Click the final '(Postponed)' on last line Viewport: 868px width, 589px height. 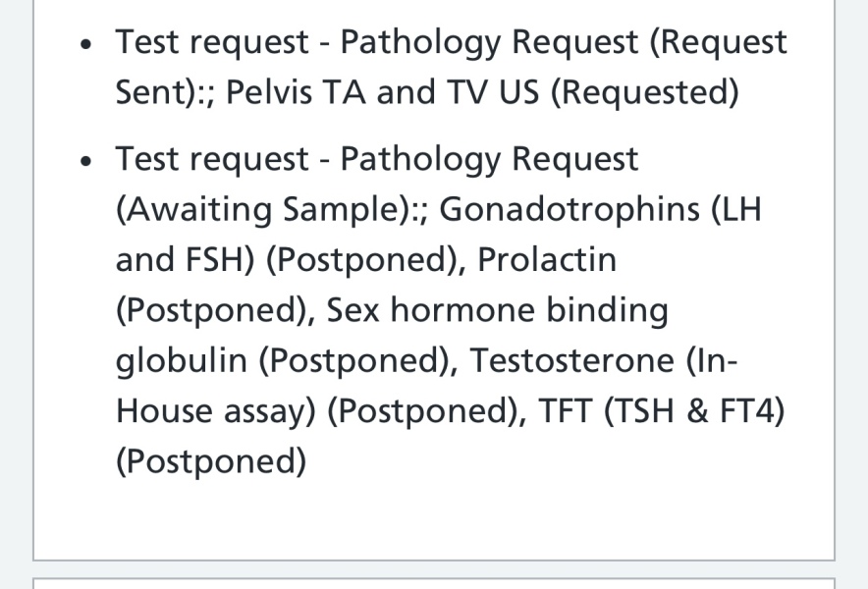pos(210,460)
